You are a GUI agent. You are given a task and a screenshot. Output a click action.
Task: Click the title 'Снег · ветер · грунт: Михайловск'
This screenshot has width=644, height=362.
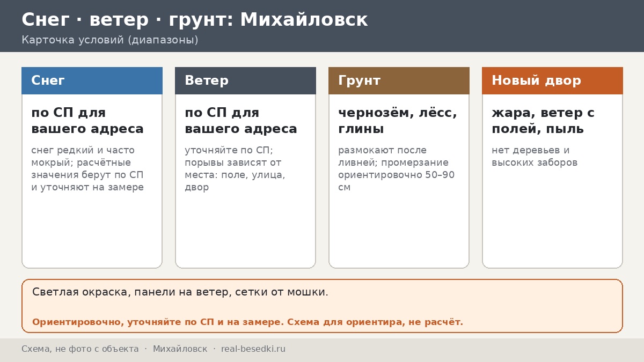(x=194, y=20)
